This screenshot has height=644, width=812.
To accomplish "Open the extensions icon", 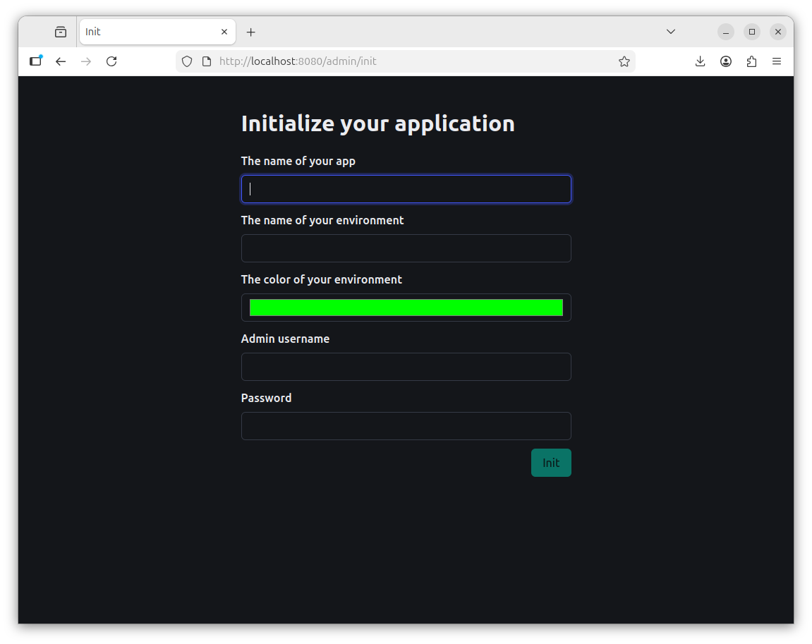I will [751, 61].
